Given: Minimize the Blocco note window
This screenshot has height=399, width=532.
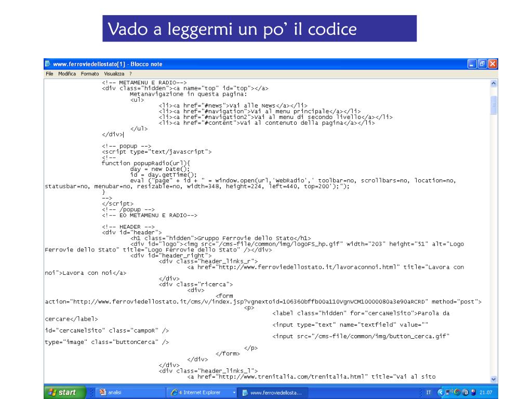Looking at the screenshot, I should (x=472, y=64).
